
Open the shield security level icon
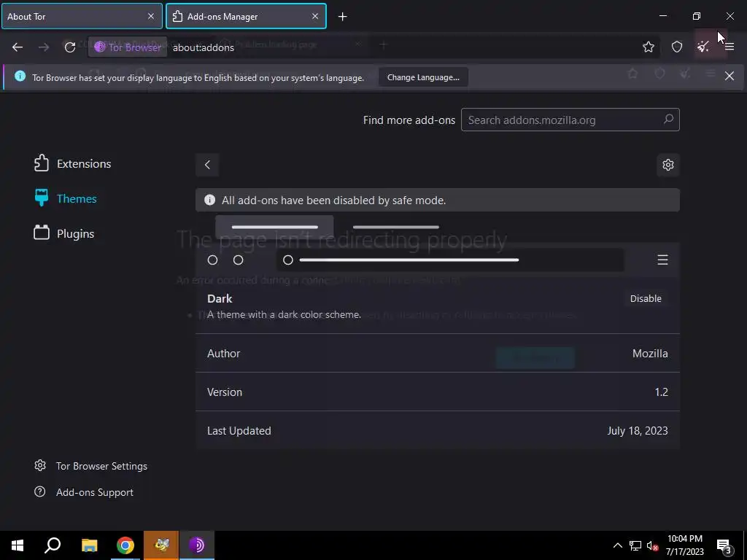point(676,47)
